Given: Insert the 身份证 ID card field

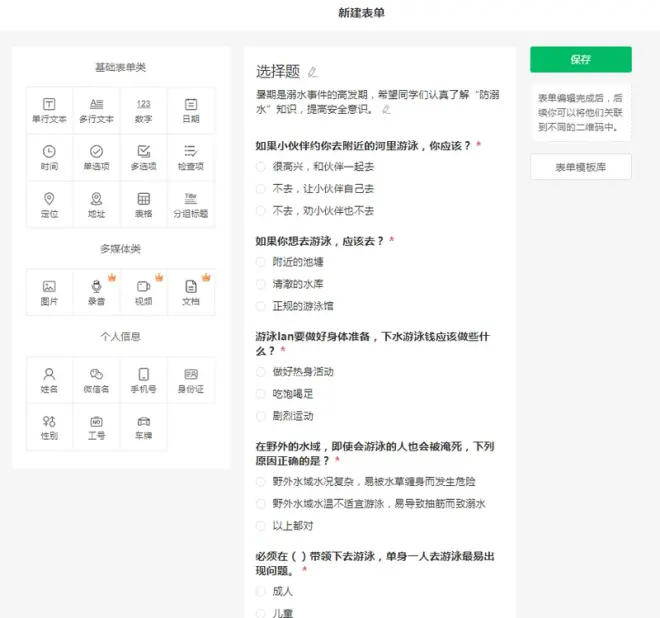Looking at the screenshot, I should tap(191, 380).
